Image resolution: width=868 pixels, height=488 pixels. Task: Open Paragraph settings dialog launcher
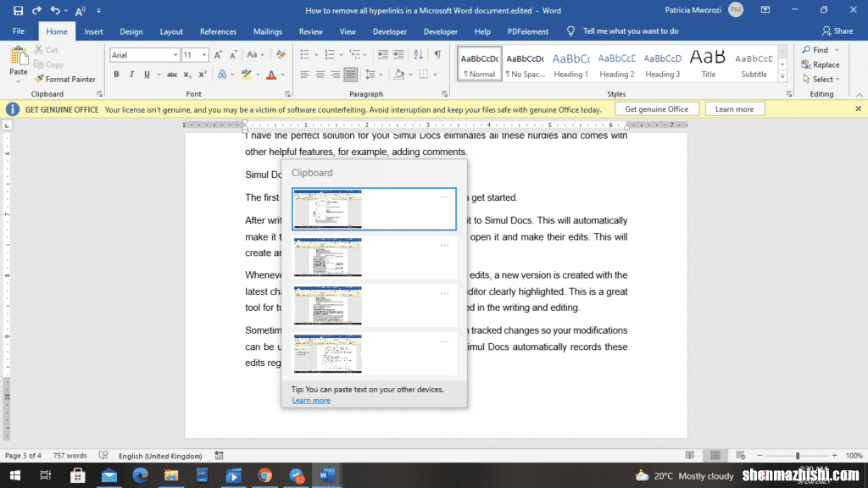[444, 94]
